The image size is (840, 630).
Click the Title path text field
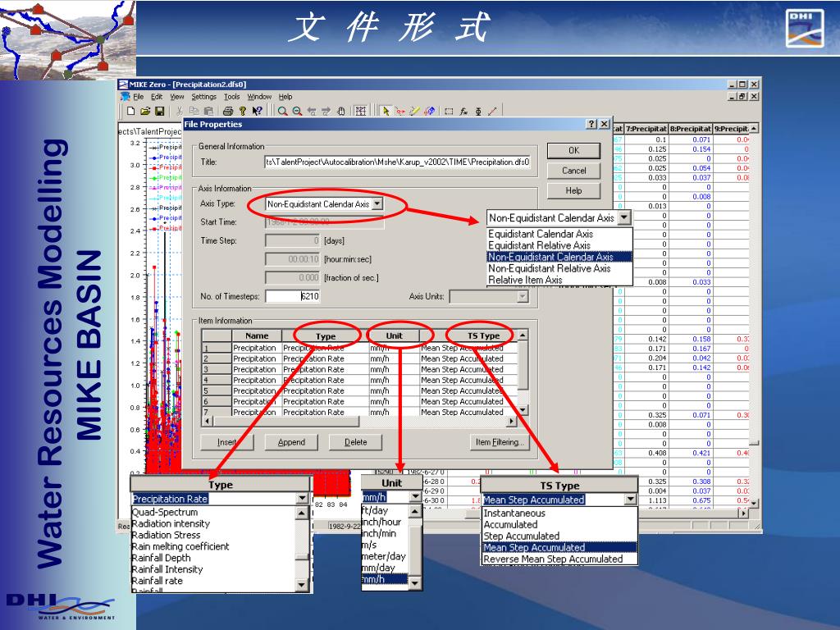tap(398, 162)
